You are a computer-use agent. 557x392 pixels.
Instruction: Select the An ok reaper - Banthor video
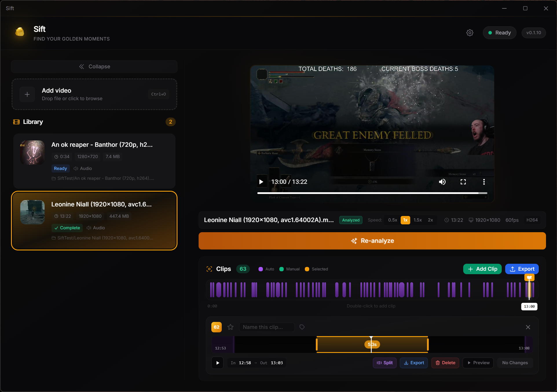(x=94, y=161)
